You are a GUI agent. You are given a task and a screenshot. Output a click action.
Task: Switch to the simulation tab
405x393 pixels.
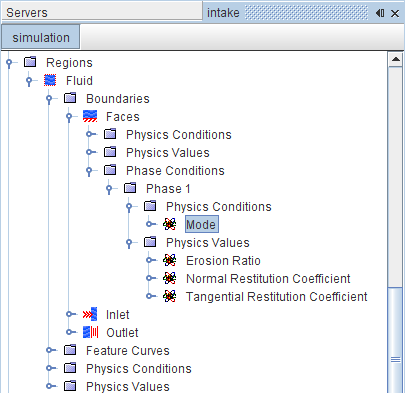pos(41,37)
